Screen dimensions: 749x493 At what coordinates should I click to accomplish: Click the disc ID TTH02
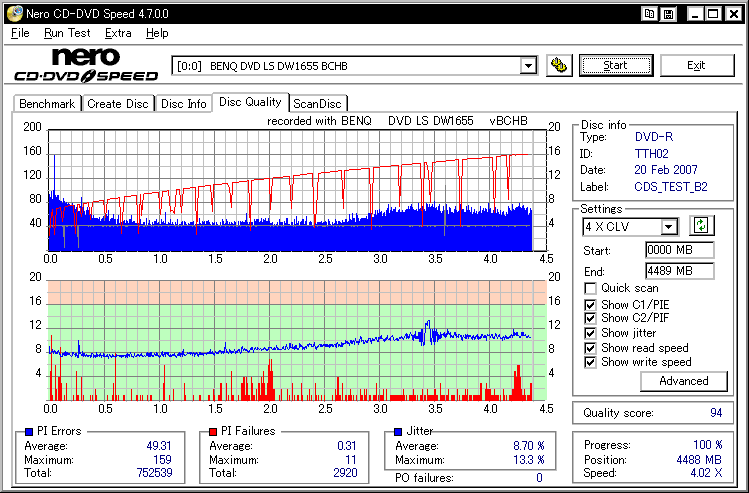(652, 154)
